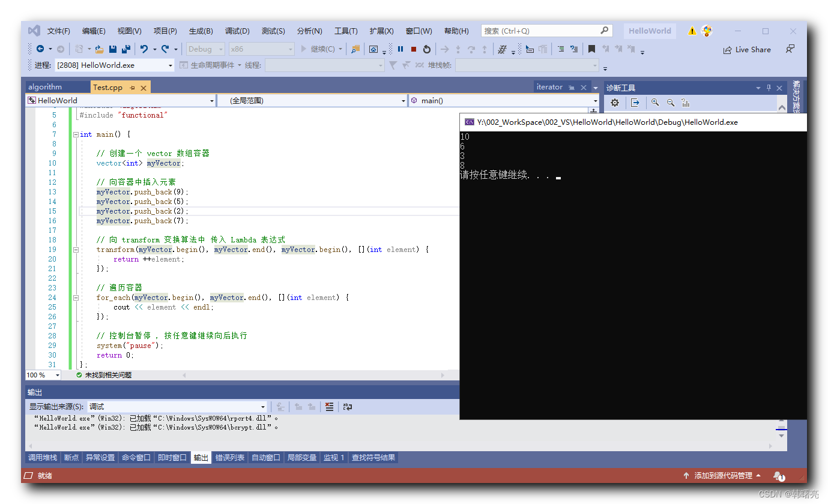Toggle a bookmark on the current line

point(593,49)
